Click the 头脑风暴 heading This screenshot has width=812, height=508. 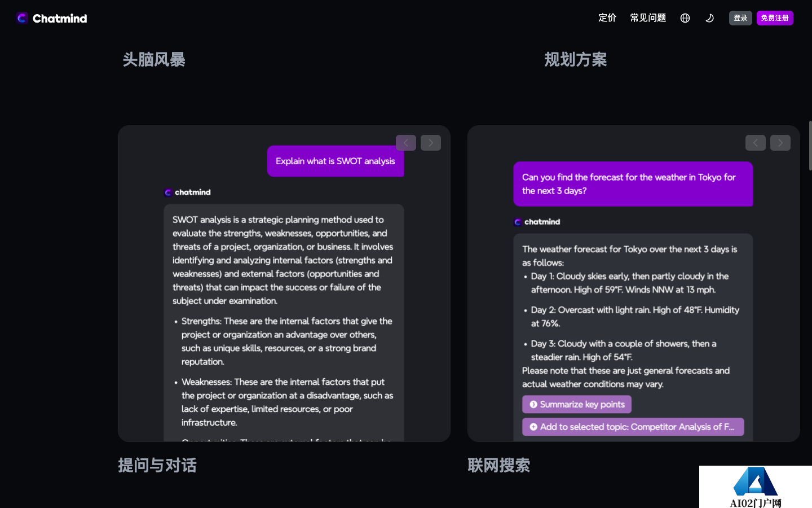[x=154, y=59]
